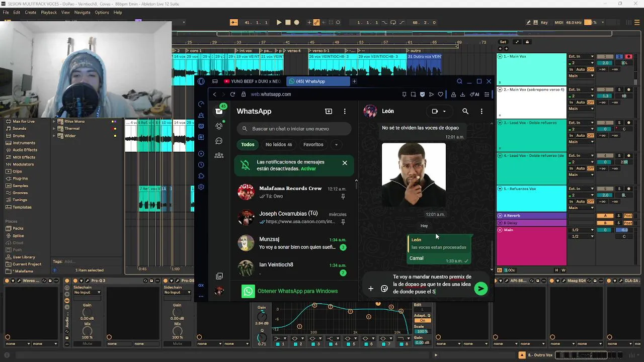Screen dimensions: 644x362
Task: Click the WhatsApp chat search field
Action: coord(294,129)
